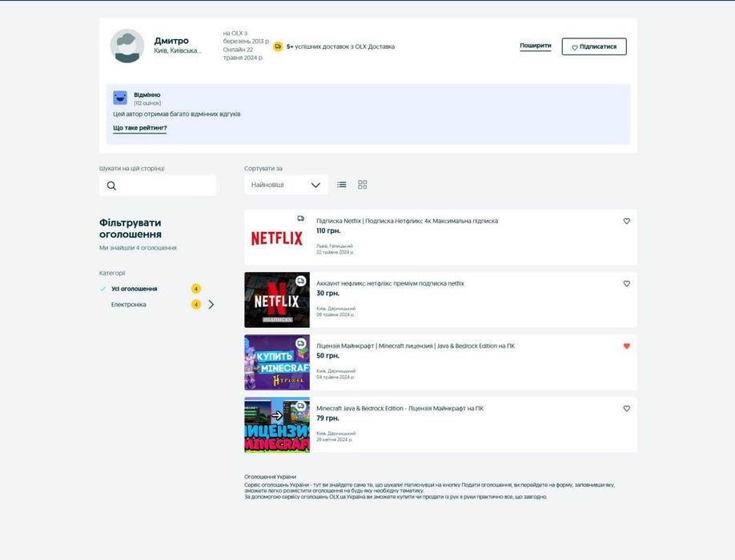The height and width of the screenshot is (560, 735).
Task: Click delivery truck icon on Підписка Netflix listing
Action: [300, 218]
